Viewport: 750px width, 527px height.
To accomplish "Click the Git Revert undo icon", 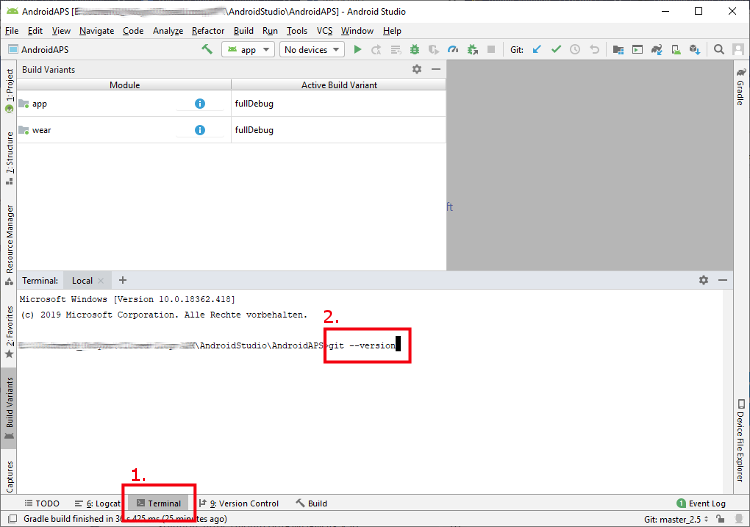I will click(x=594, y=49).
